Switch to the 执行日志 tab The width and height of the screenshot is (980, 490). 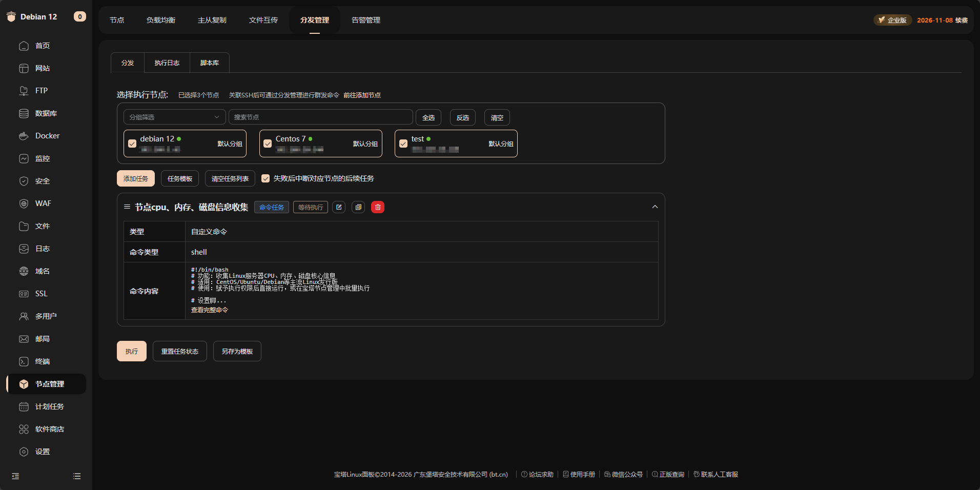[167, 63]
